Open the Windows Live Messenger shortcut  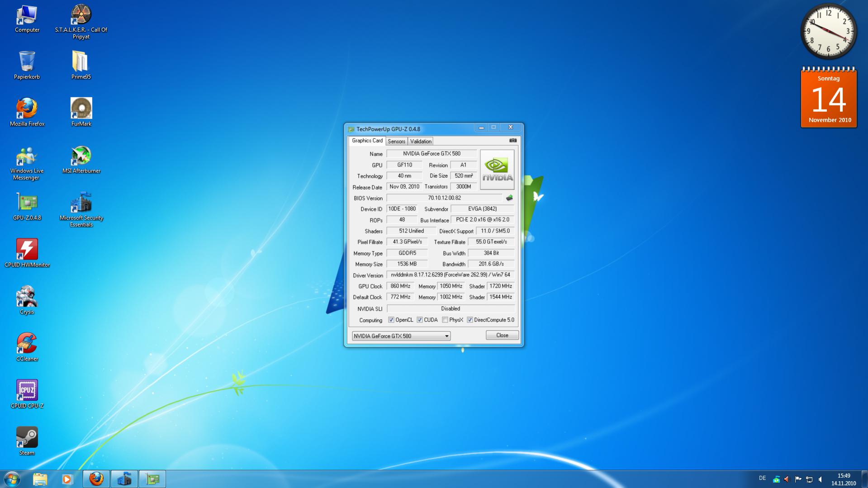[27, 163]
